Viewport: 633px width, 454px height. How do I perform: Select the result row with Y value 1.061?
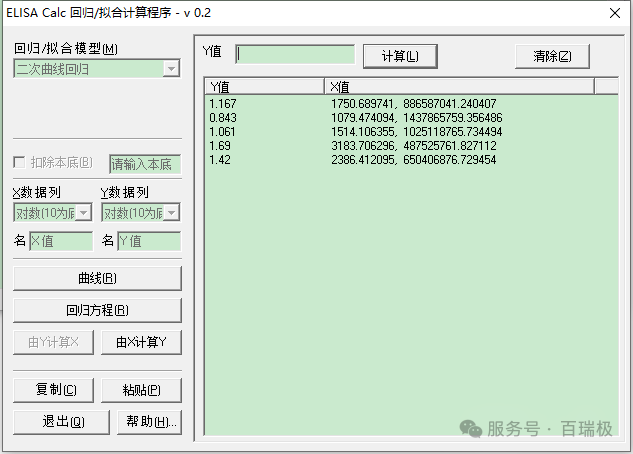coord(411,132)
